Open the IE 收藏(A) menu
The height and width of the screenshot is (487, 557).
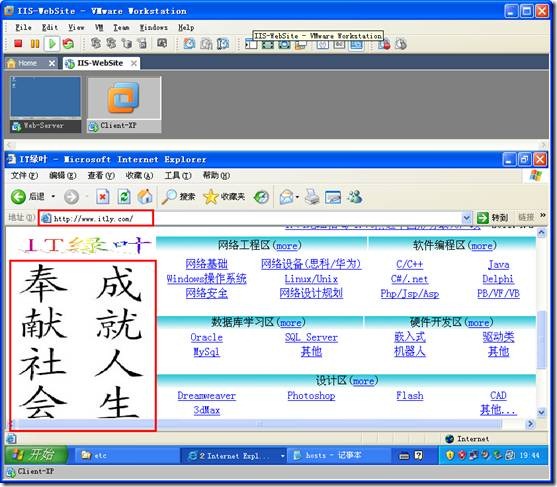(139, 175)
